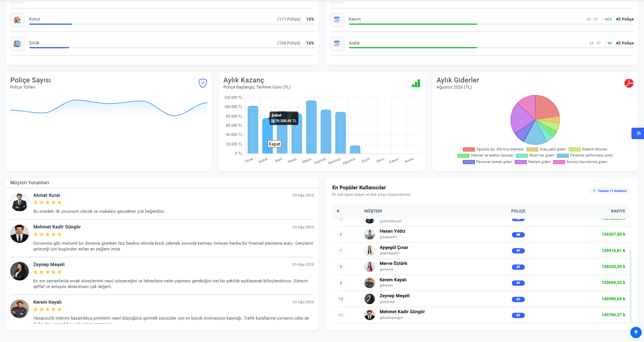Click the Kapat tooltip label
The height and width of the screenshot is (342, 644).
pos(275,144)
